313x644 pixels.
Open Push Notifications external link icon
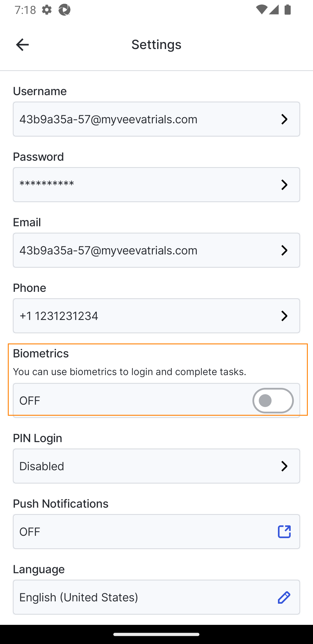pos(284,532)
